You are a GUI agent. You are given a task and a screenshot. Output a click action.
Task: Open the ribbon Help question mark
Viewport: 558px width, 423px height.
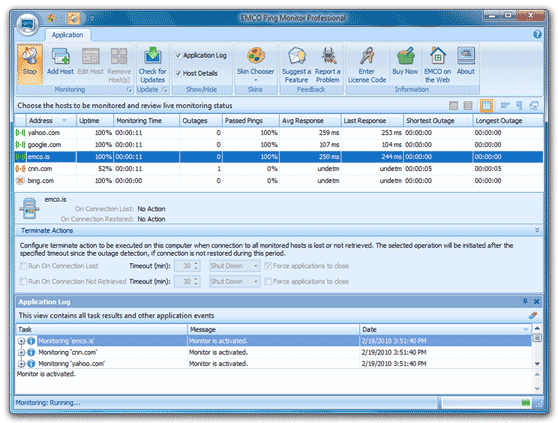coord(537,34)
